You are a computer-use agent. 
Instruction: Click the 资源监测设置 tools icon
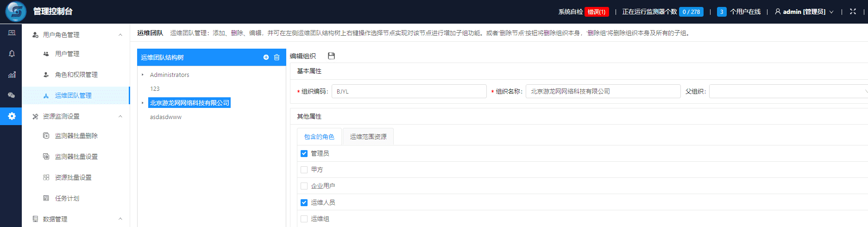35,116
